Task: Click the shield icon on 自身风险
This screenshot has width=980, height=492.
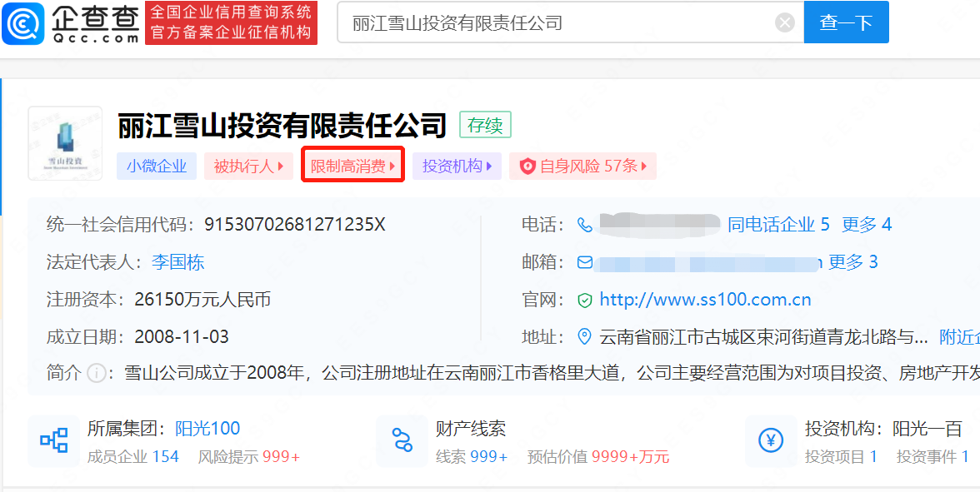Action: (527, 166)
